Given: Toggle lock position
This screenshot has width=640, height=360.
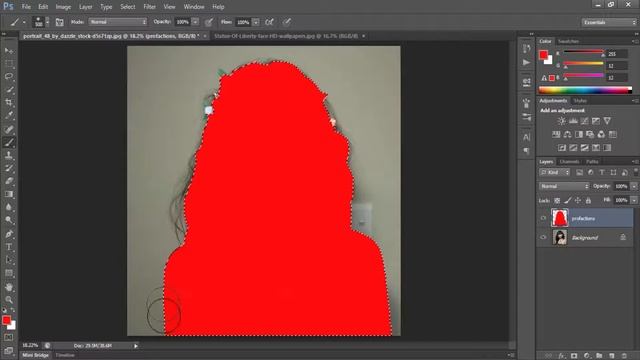Looking at the screenshot, I should [578, 200].
